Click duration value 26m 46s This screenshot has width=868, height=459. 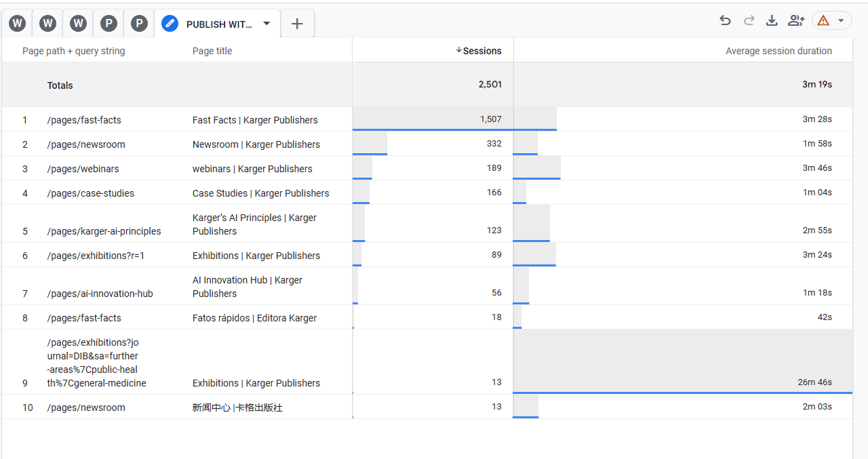(814, 382)
